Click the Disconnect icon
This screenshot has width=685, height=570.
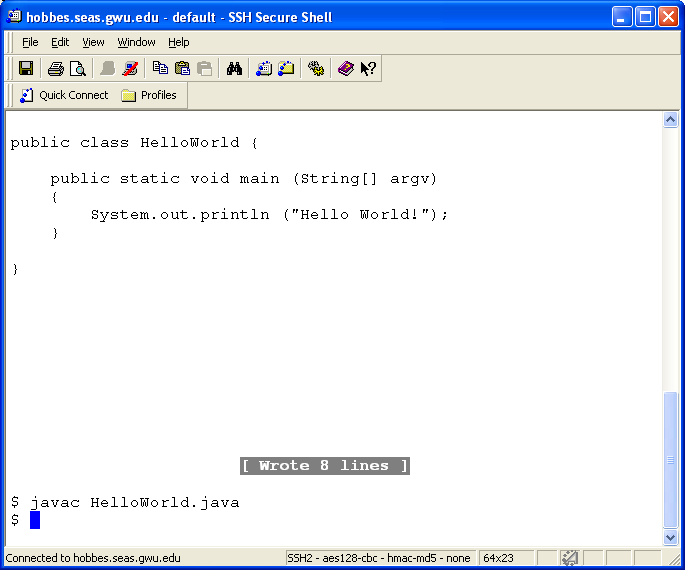[x=130, y=68]
